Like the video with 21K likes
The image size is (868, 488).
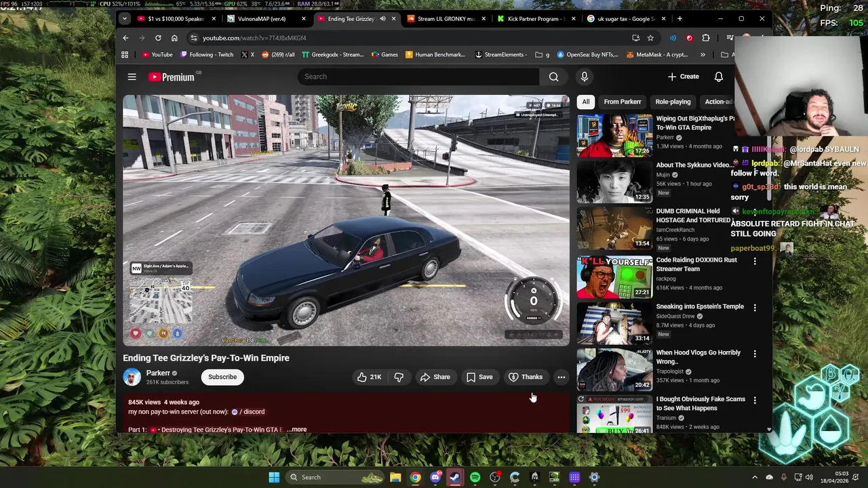click(x=369, y=377)
